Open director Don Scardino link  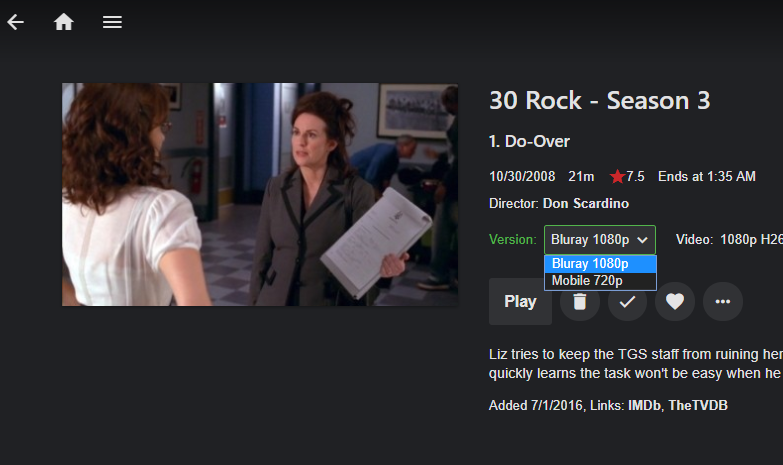click(586, 204)
